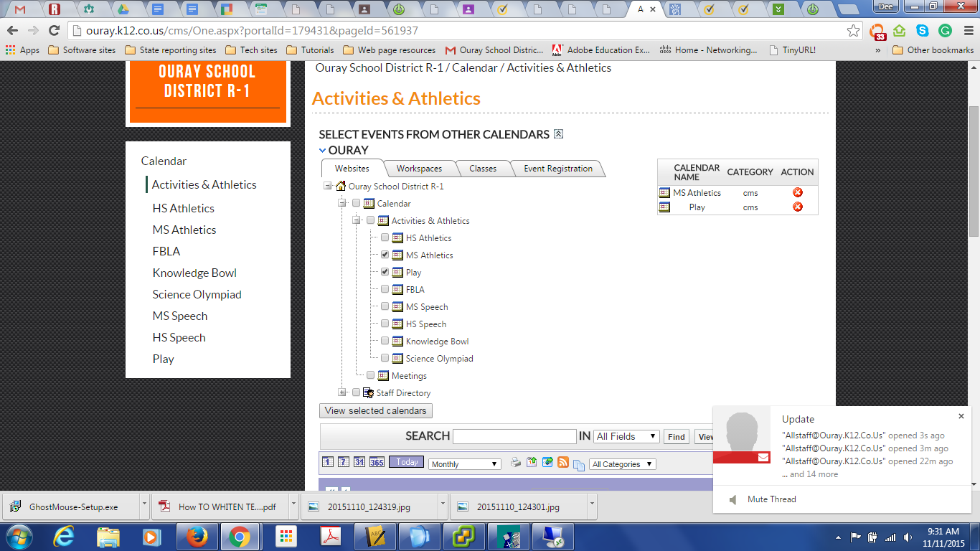Reload the page with refresh icon

tap(54, 31)
